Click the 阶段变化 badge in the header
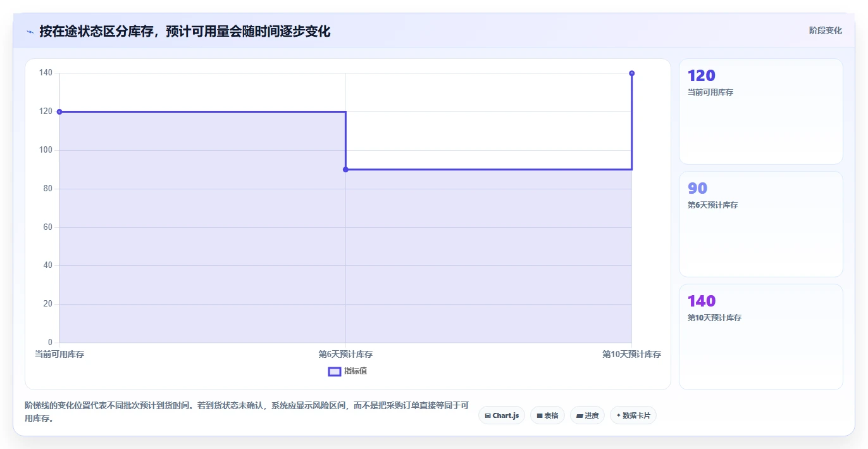This screenshot has width=868, height=449. point(825,30)
